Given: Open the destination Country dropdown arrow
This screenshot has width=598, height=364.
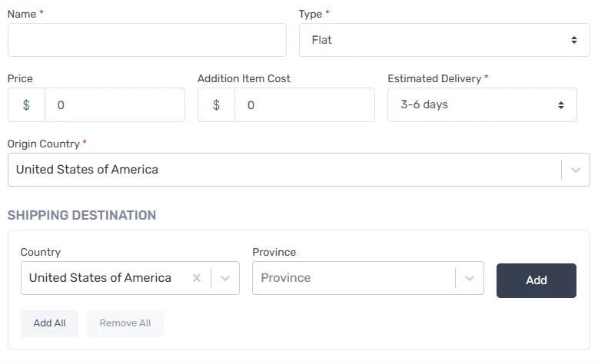Looking at the screenshot, I should pos(225,278).
